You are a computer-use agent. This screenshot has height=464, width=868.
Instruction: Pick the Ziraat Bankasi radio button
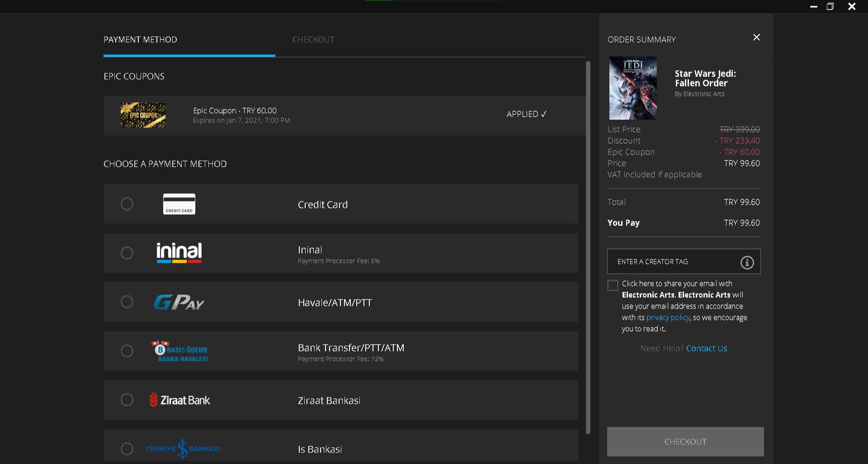point(127,400)
